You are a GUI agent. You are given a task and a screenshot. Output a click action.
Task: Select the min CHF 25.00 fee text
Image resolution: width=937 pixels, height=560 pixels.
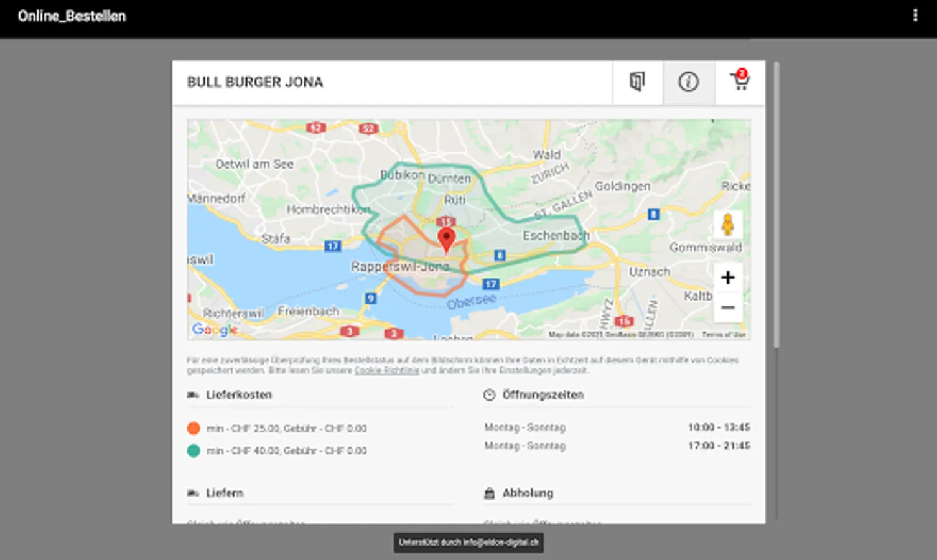pos(286,429)
